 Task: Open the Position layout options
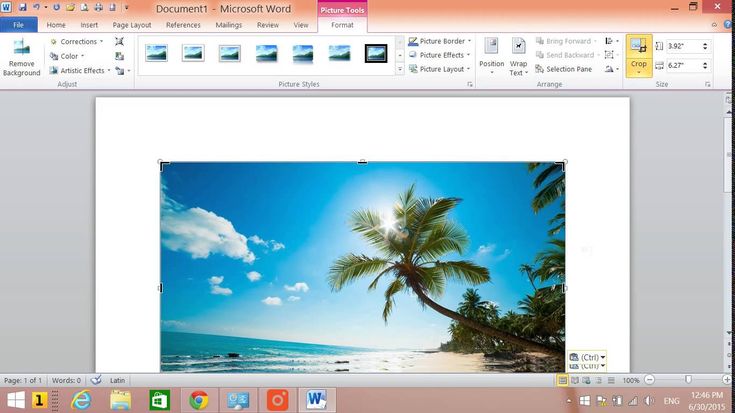click(491, 56)
